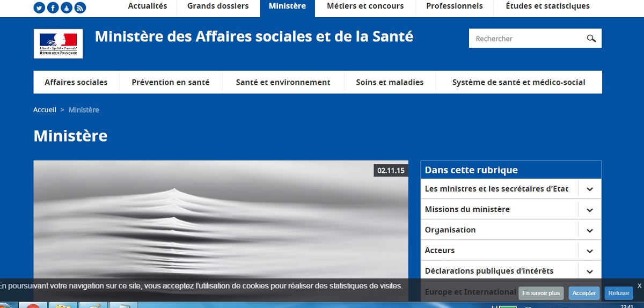The height and width of the screenshot is (308, 644).
Task: Click the Dans cette rubrique heading
Action: [471, 170]
